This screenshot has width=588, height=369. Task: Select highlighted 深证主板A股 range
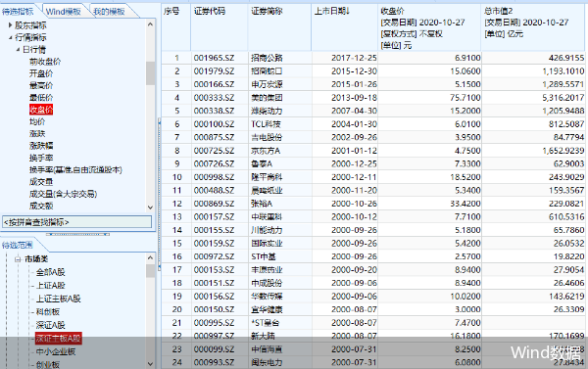pos(59,339)
